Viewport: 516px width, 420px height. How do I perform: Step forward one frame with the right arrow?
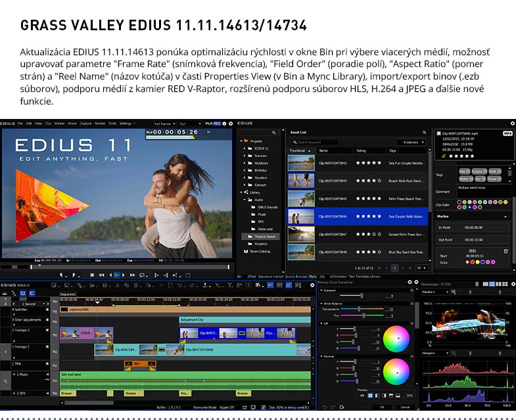123,275
